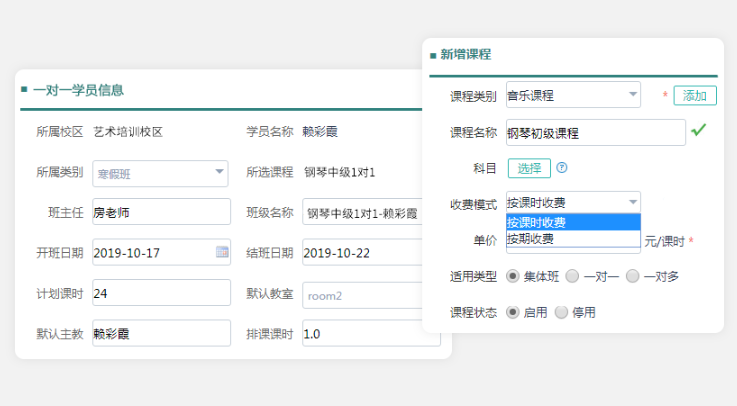
Task: Set course status to 启用
Action: pyautogui.click(x=513, y=312)
